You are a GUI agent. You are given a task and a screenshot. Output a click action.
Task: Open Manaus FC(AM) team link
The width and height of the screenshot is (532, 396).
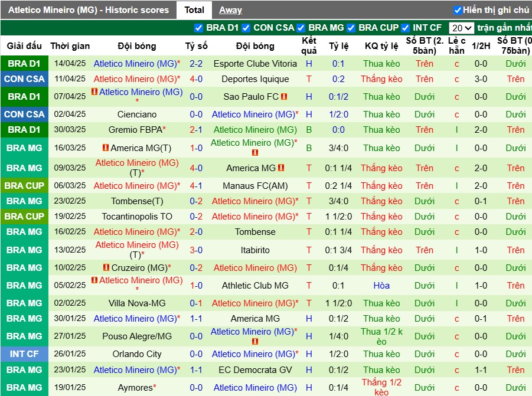(255, 186)
